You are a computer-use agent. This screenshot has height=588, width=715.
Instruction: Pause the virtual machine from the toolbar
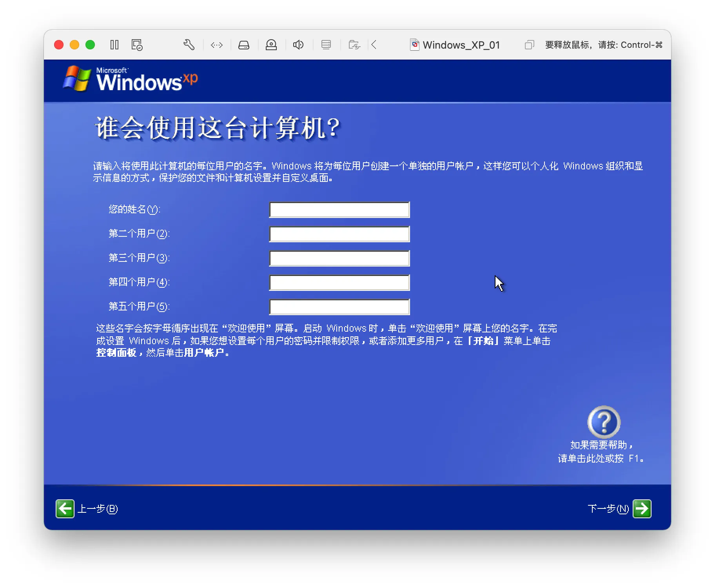(114, 45)
